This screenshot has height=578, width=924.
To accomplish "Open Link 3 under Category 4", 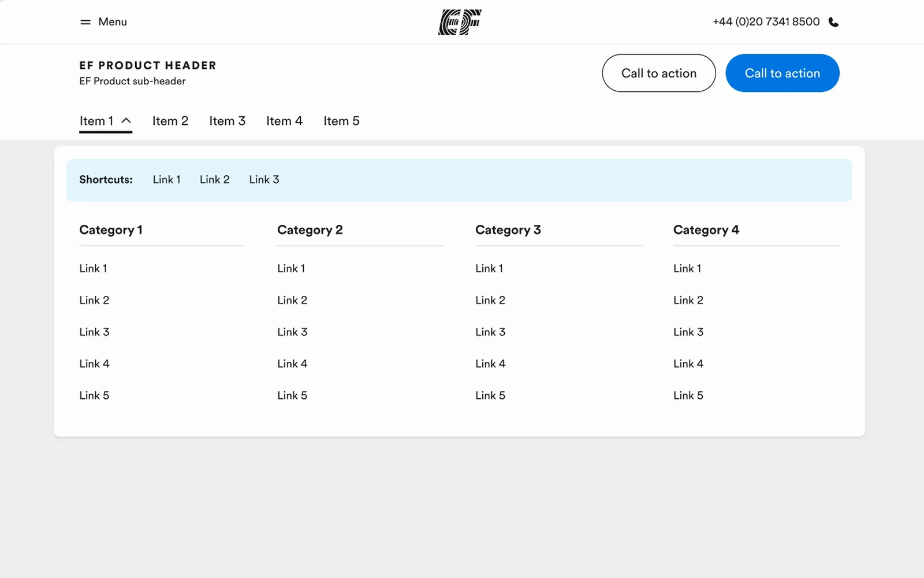I will pyautogui.click(x=688, y=332).
